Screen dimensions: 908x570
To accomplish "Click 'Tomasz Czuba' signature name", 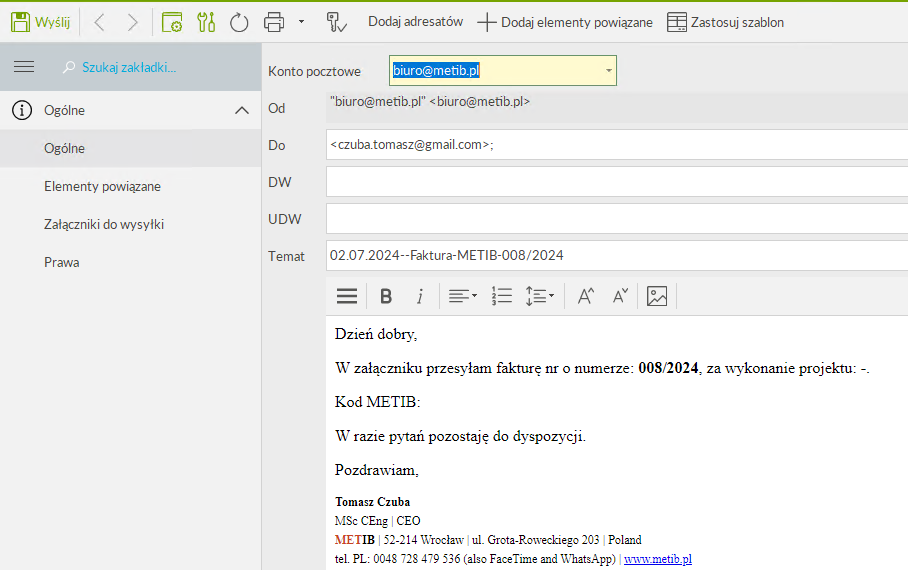I will (x=372, y=502).
